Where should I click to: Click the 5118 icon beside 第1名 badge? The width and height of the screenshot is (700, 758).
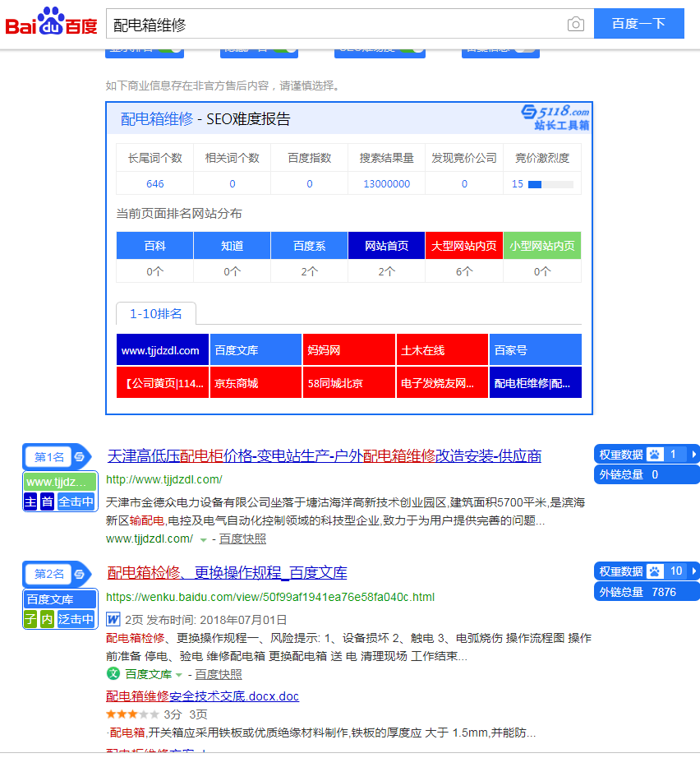click(80, 456)
